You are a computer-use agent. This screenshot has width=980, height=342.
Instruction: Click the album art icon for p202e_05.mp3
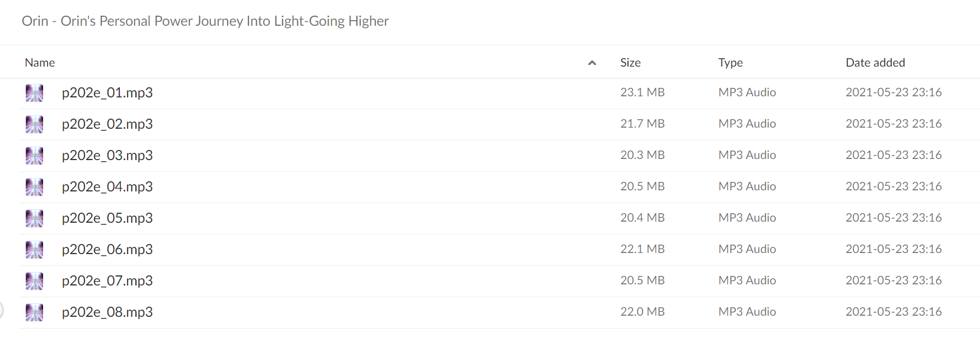pos(34,218)
